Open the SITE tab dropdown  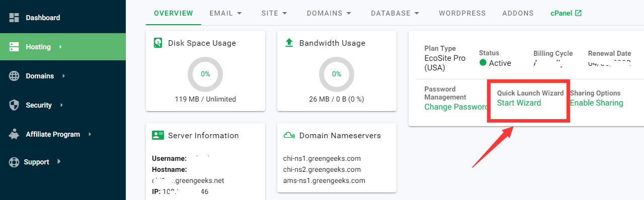(275, 13)
